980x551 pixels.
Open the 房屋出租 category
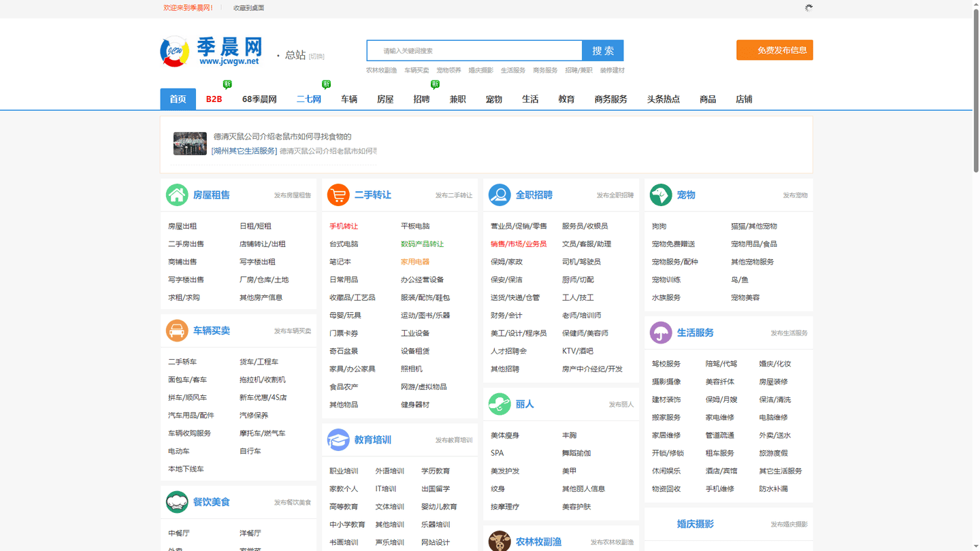tap(182, 226)
